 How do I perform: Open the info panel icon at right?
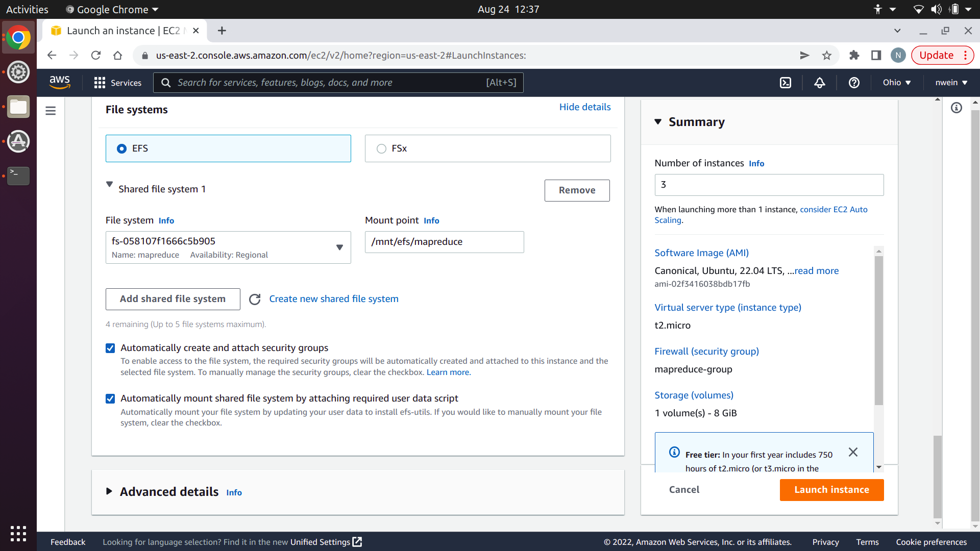(957, 108)
